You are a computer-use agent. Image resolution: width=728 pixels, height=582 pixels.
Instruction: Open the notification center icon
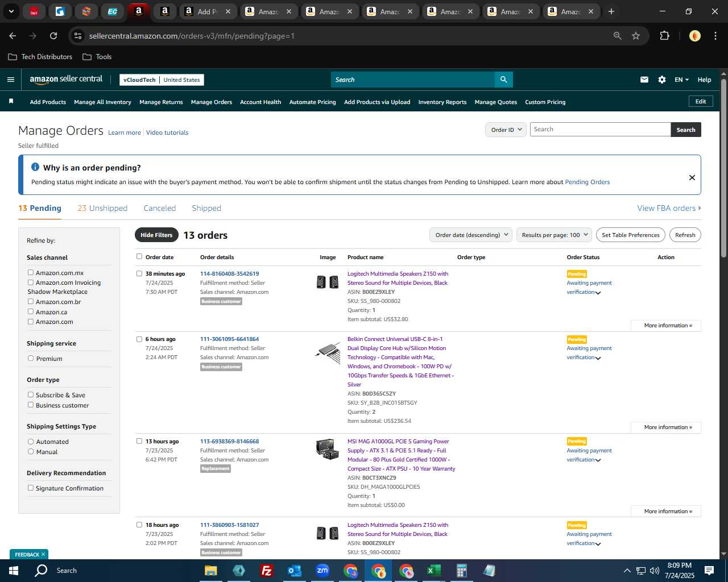709,571
